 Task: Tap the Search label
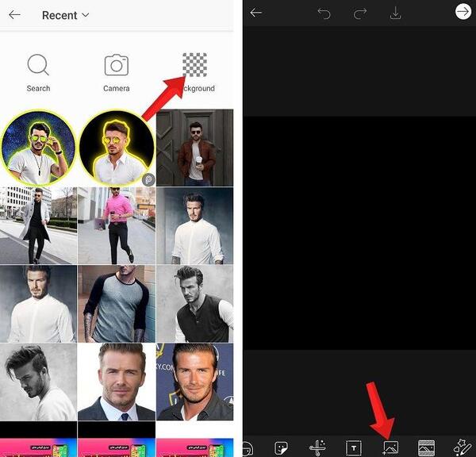click(x=38, y=88)
